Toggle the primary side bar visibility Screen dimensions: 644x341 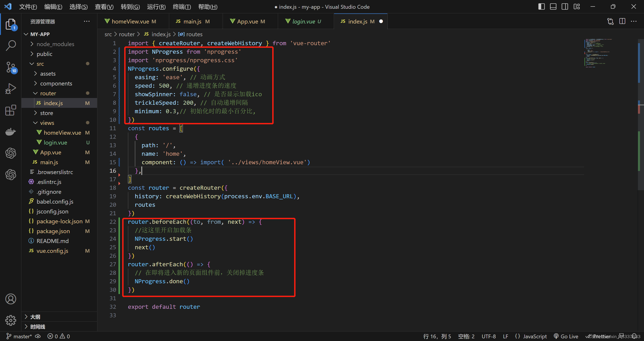point(542,6)
